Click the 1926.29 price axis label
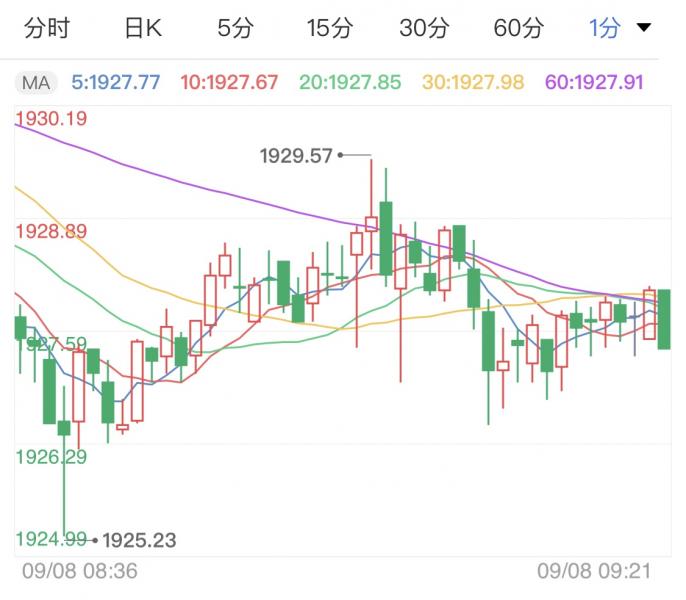 51,457
